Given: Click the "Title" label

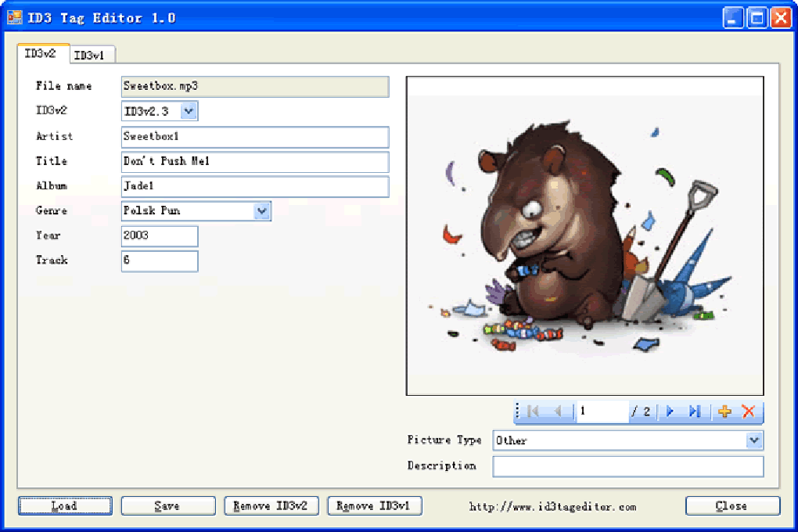Looking at the screenshot, I should point(52,161).
